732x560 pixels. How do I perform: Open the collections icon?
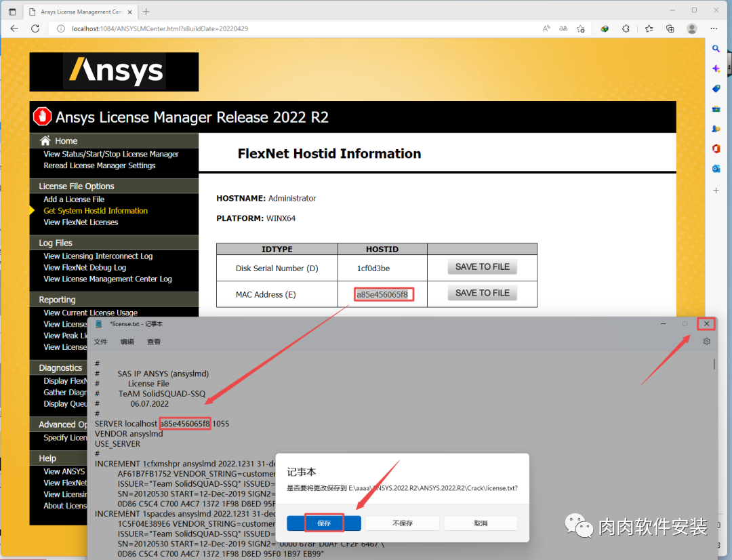pyautogui.click(x=670, y=28)
